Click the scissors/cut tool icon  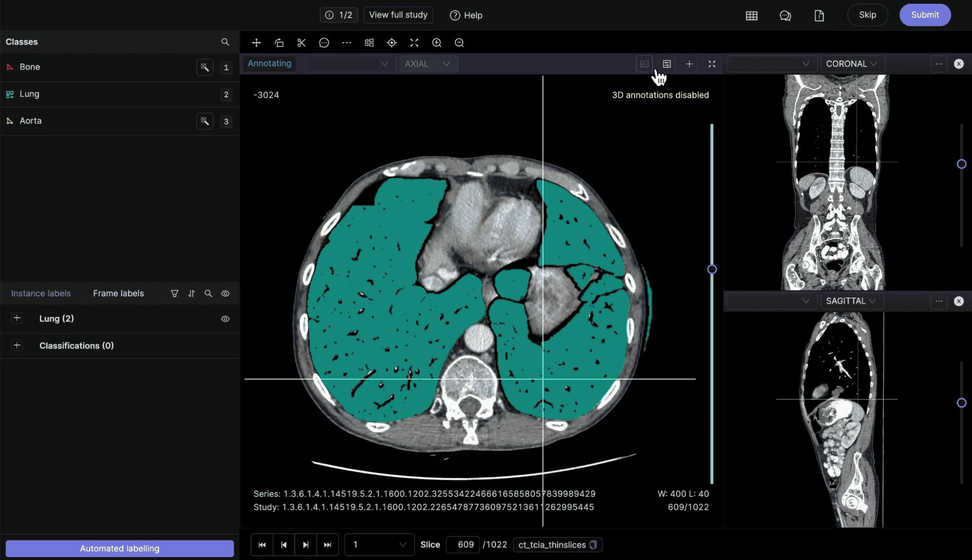301,42
